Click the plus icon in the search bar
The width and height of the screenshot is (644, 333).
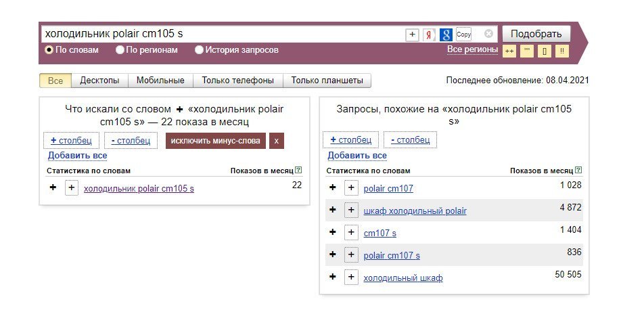coord(412,35)
